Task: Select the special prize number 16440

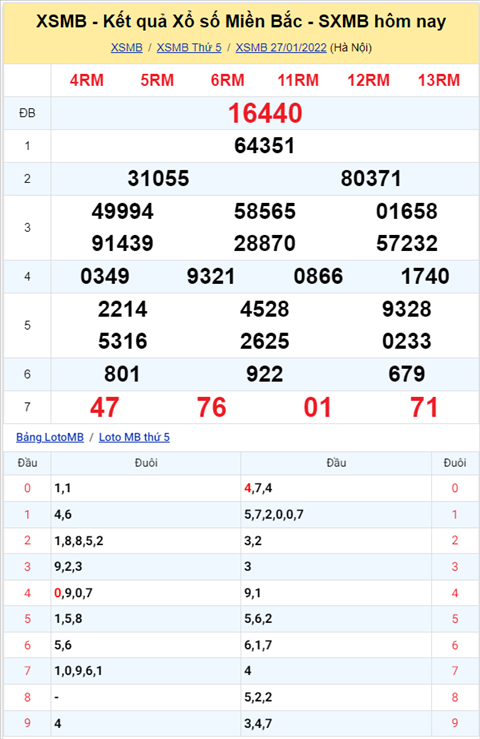Action: pos(265,114)
